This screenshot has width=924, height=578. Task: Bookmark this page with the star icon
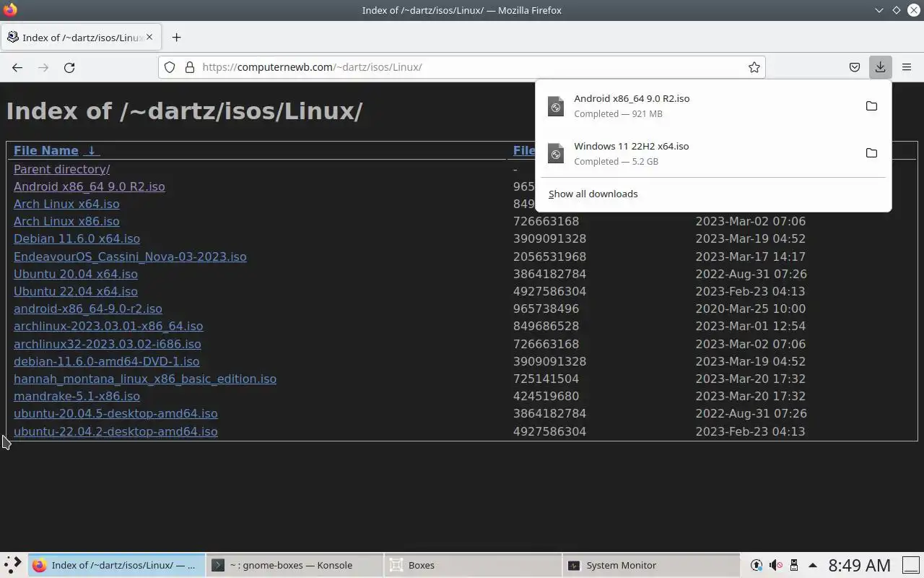click(x=754, y=67)
